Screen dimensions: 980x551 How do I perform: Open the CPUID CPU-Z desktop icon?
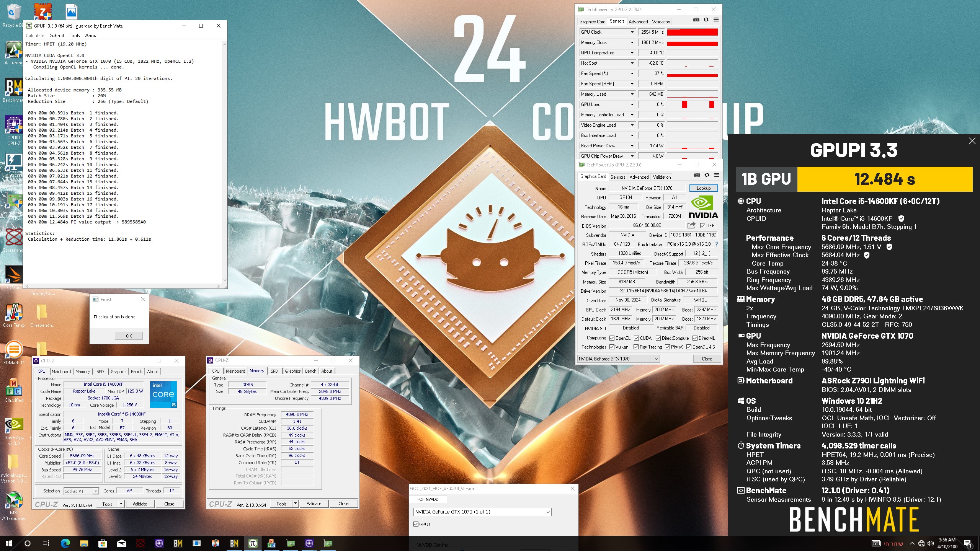pos(14,130)
